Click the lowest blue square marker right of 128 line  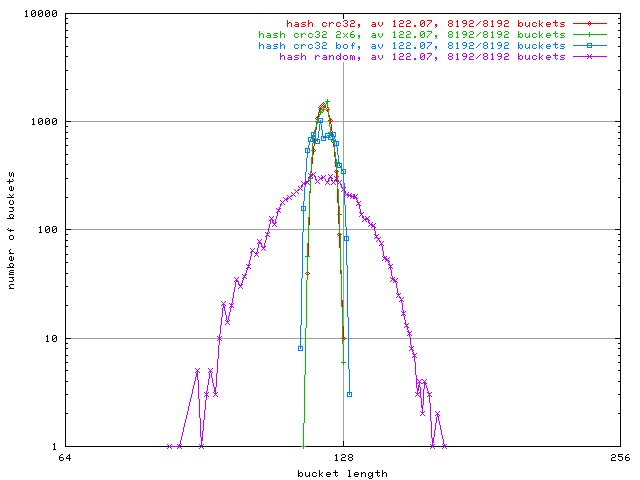pyautogui.click(x=349, y=394)
